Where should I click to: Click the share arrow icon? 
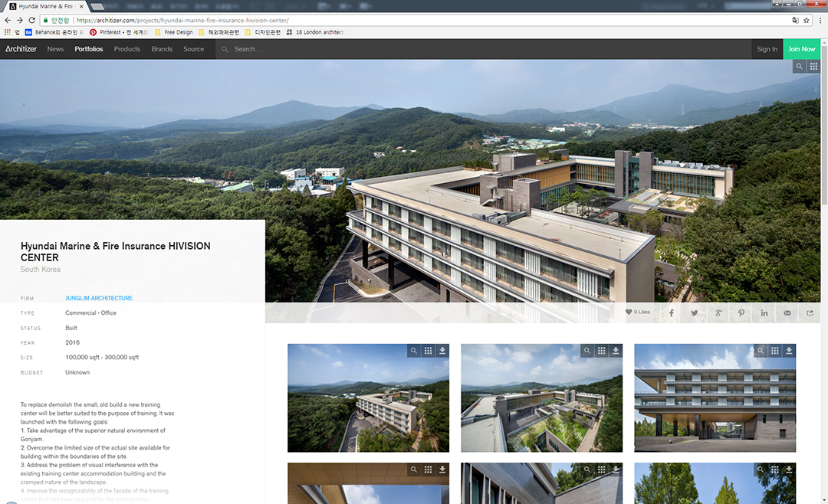click(x=810, y=313)
